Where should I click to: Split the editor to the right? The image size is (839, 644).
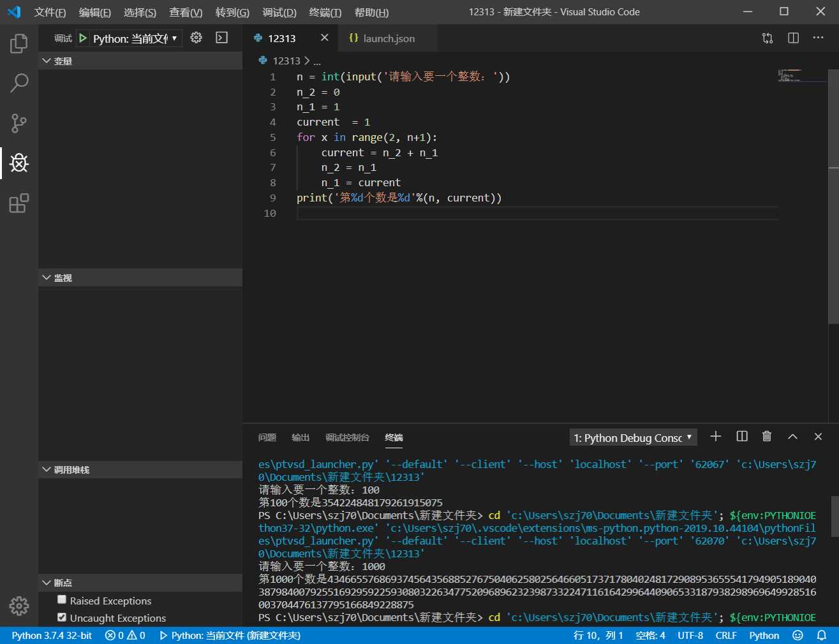click(x=793, y=38)
